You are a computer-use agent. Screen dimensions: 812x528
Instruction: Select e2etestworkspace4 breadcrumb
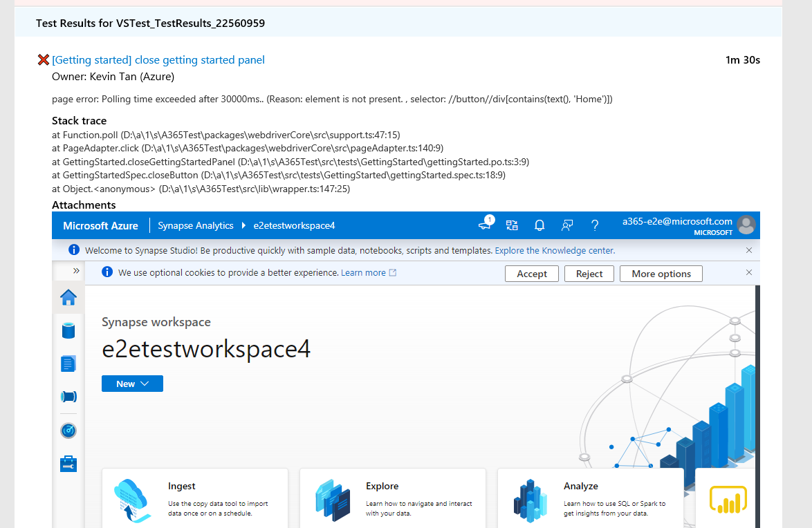pyautogui.click(x=294, y=226)
